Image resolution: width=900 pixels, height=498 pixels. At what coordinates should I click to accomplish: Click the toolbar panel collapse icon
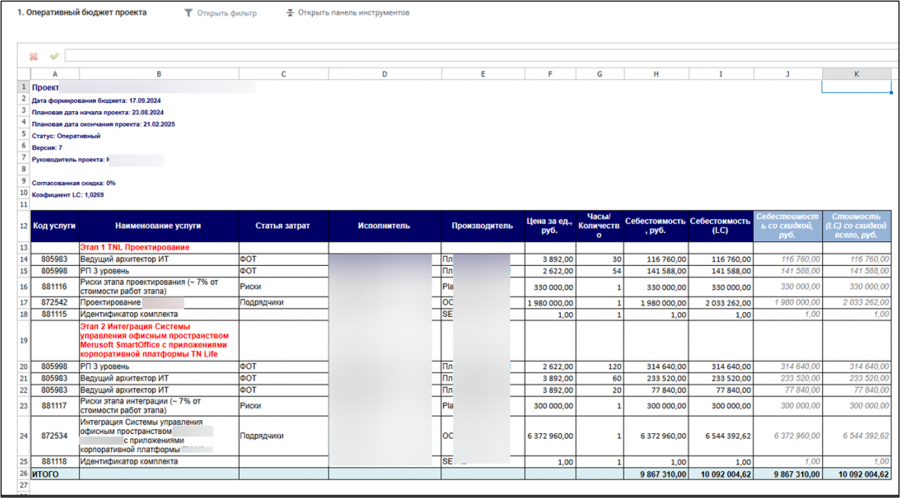290,13
